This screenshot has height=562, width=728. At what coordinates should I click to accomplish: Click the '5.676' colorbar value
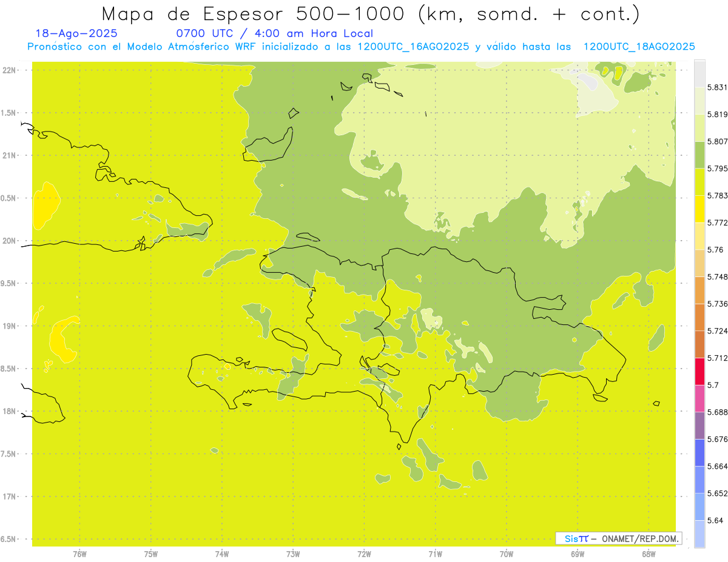tap(717, 439)
